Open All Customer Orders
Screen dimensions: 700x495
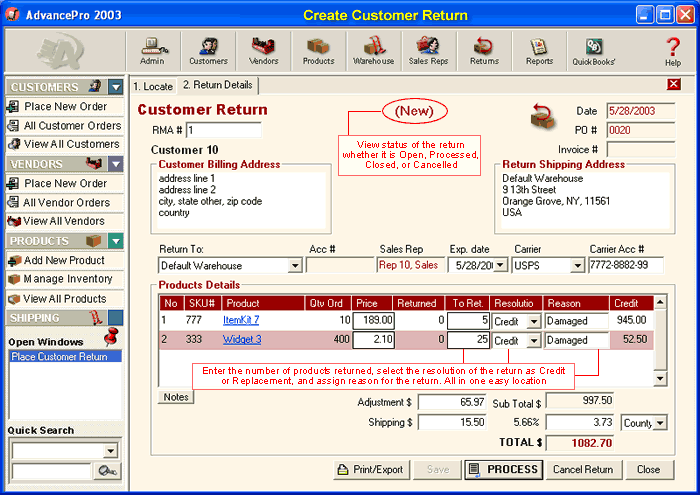click(x=65, y=125)
